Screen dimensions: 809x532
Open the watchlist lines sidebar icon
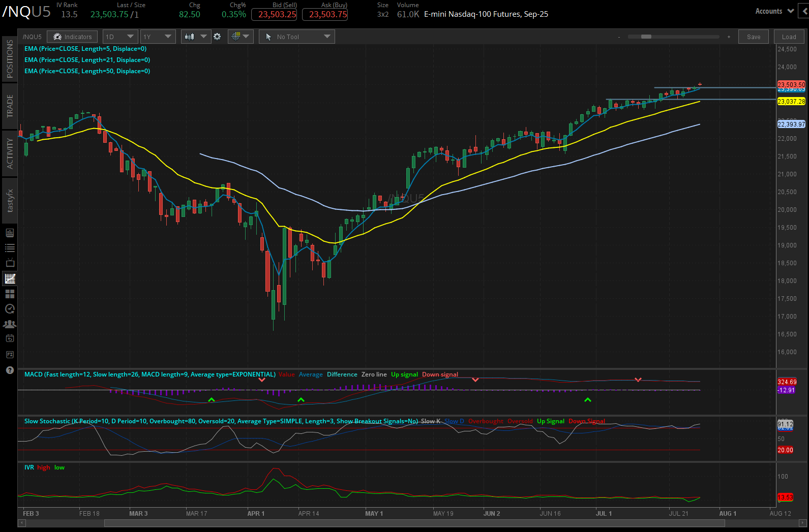coord(10,248)
